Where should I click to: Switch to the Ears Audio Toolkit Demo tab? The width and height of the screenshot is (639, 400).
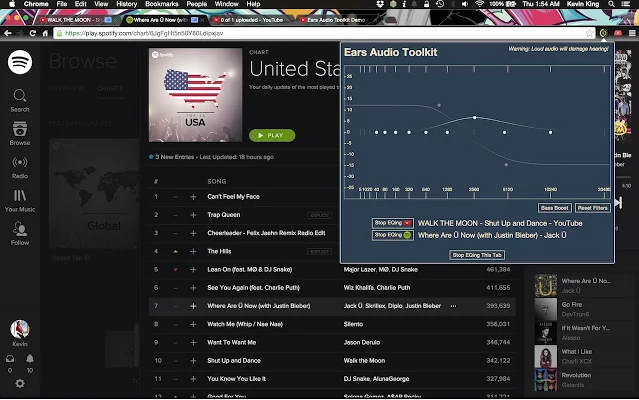tap(336, 20)
